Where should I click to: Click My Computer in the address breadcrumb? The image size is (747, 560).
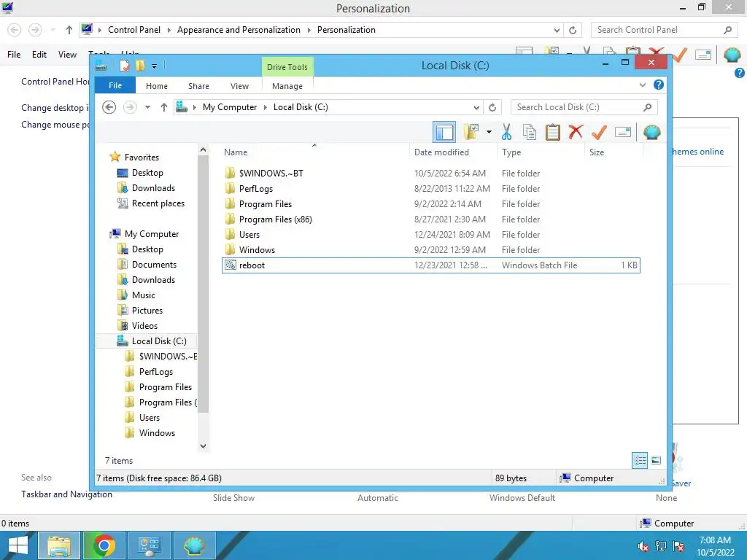[230, 107]
